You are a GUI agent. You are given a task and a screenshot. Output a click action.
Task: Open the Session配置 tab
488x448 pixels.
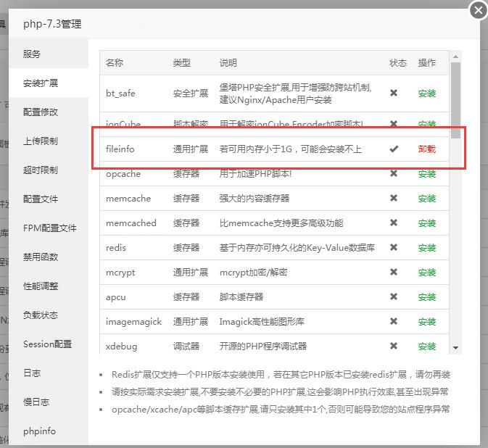point(47,344)
